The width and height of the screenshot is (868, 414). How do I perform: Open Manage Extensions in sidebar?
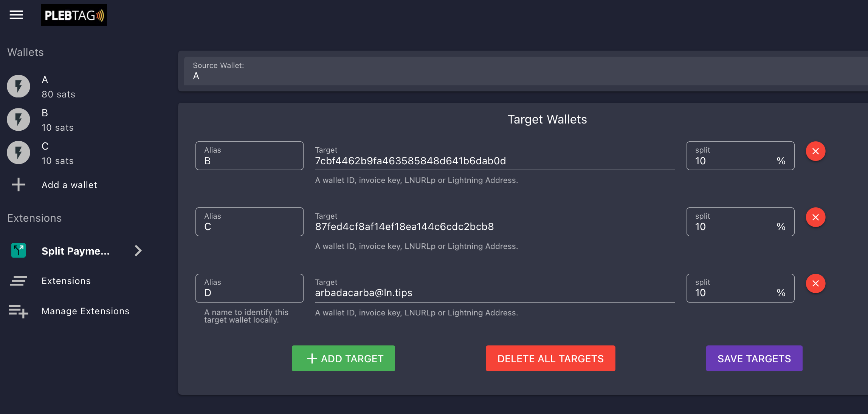pyautogui.click(x=85, y=311)
